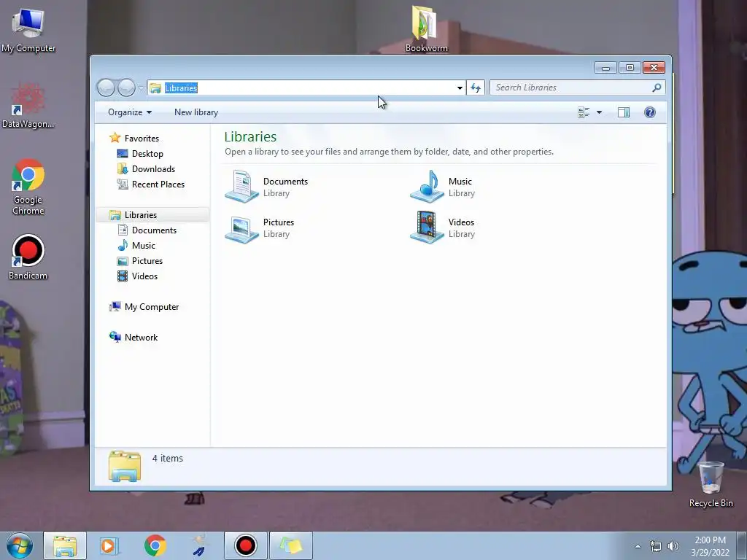Open the Windows Start menu

click(x=20, y=545)
